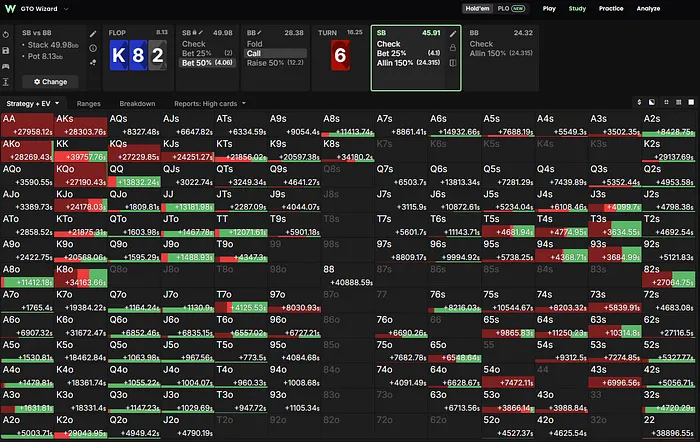
Task: Edit the turn SB bet sizes pencil icon
Action: (x=453, y=34)
